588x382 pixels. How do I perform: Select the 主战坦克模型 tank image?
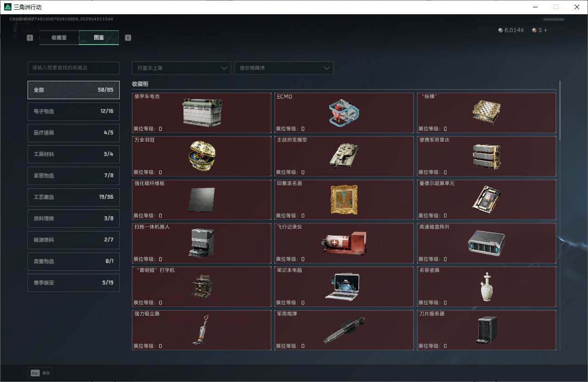point(344,156)
